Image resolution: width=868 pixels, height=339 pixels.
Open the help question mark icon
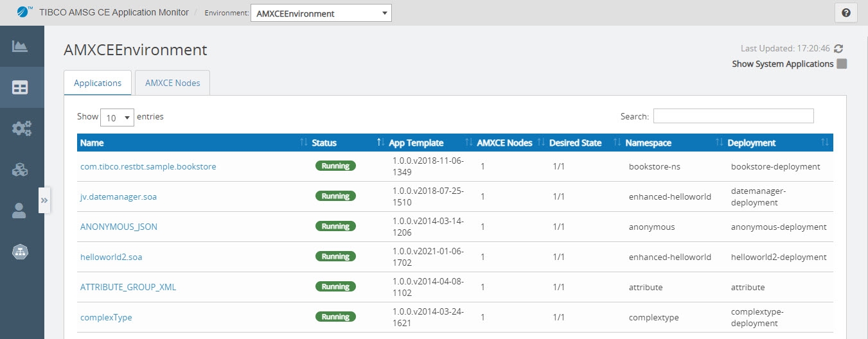coord(846,13)
